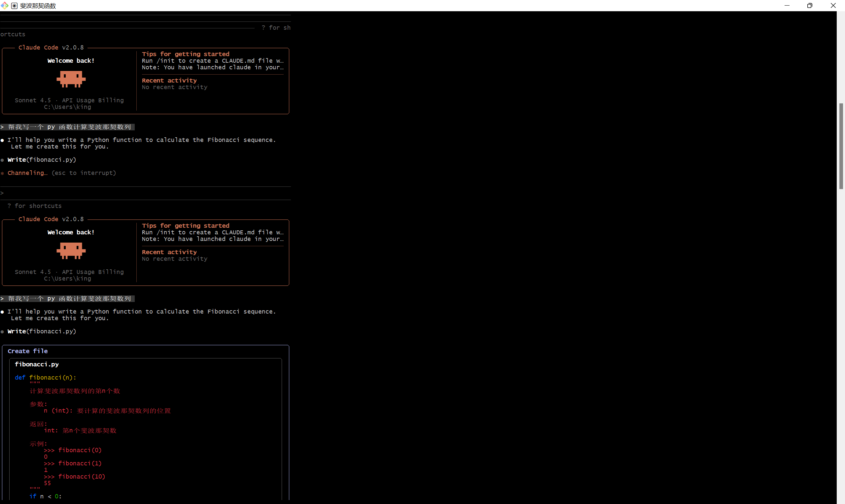Viewport: 845px width, 504px height.
Task: Click the docstring line 计算斐波那契数列的第n个数
Action: click(x=75, y=391)
